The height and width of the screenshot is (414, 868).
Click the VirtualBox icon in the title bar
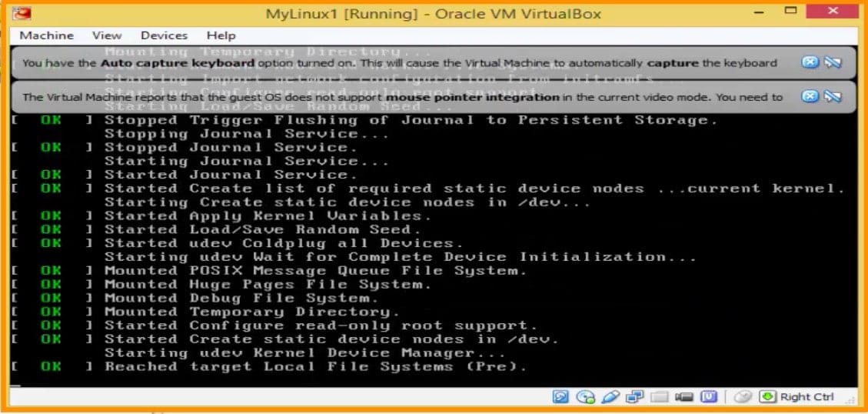click(x=21, y=13)
